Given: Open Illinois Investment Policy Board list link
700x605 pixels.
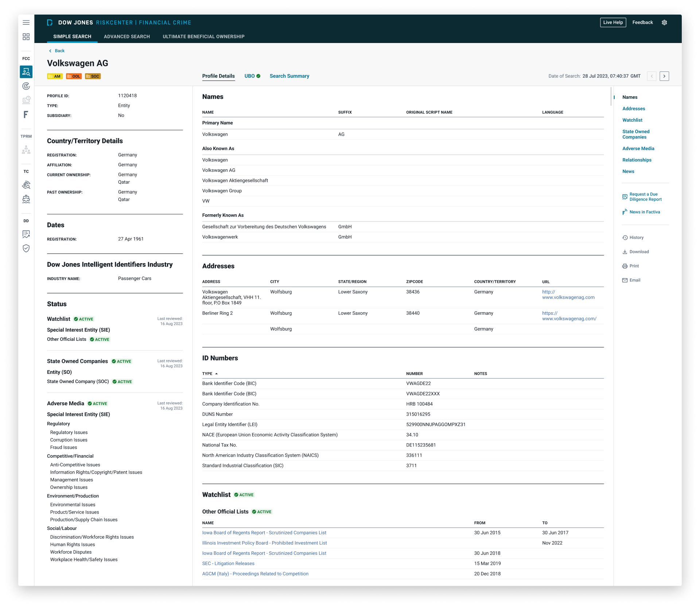Looking at the screenshot, I should click(264, 543).
